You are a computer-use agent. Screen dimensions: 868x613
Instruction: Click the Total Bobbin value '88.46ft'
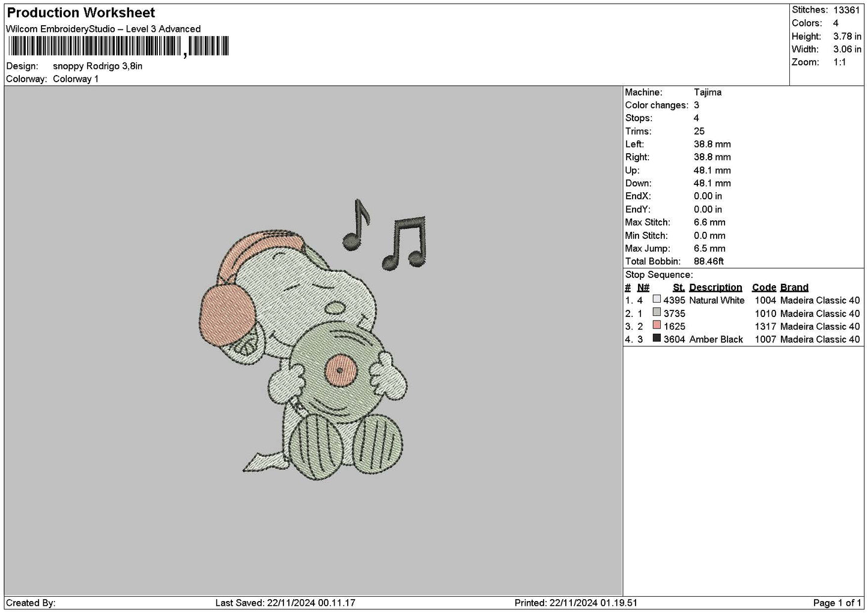(709, 262)
